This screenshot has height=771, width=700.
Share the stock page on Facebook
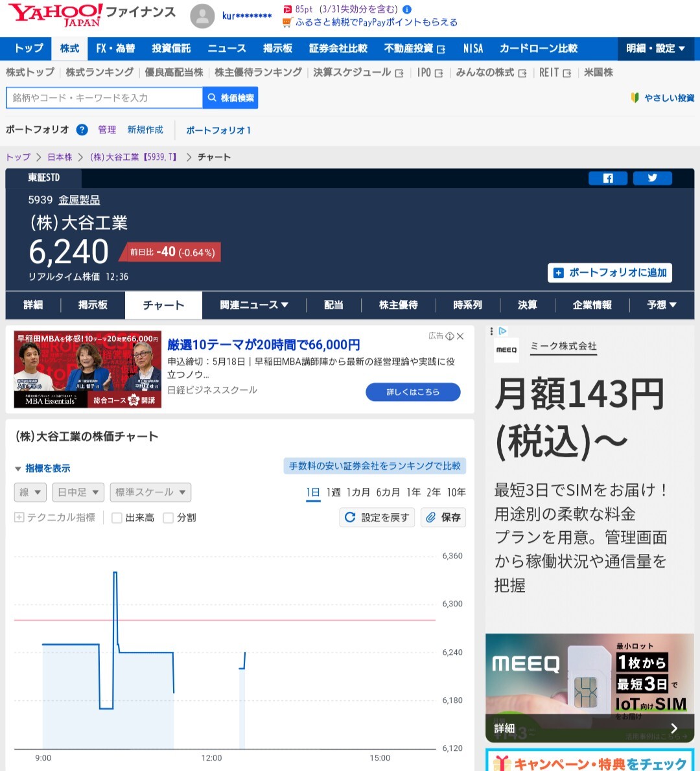pyautogui.click(x=608, y=178)
